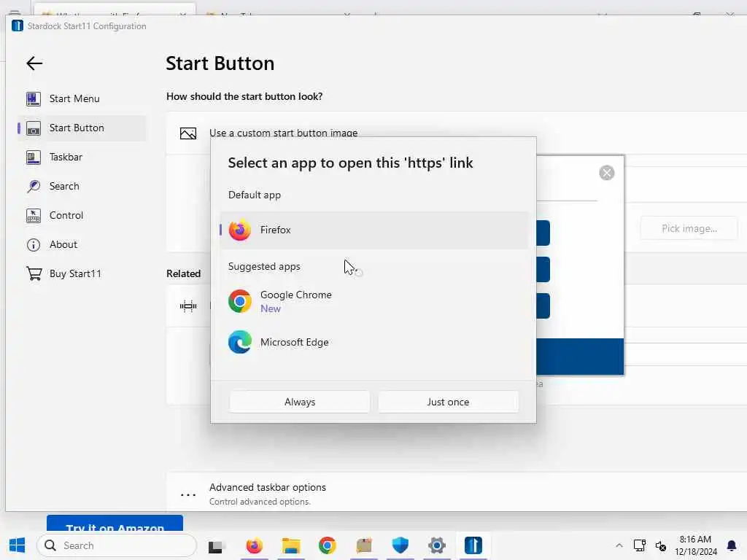Open Settings gear from the taskbar
The height and width of the screenshot is (560, 747).
(437, 545)
